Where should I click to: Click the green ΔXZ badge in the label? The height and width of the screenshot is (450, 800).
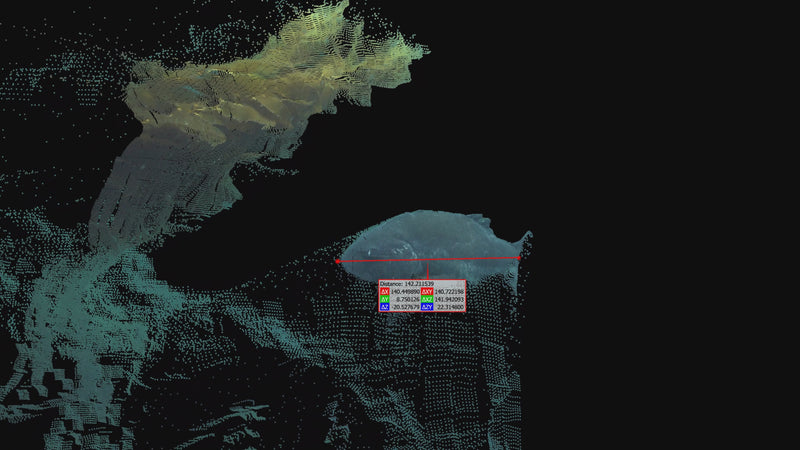[427, 299]
